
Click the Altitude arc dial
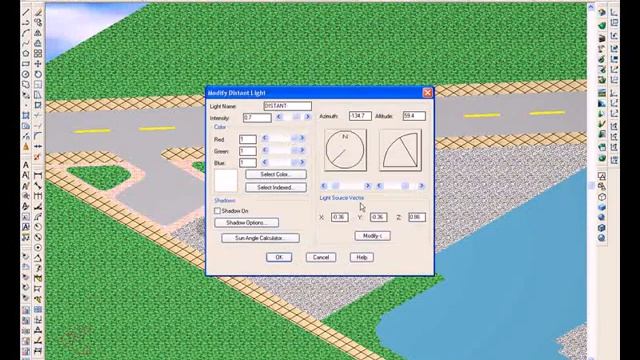click(x=400, y=150)
